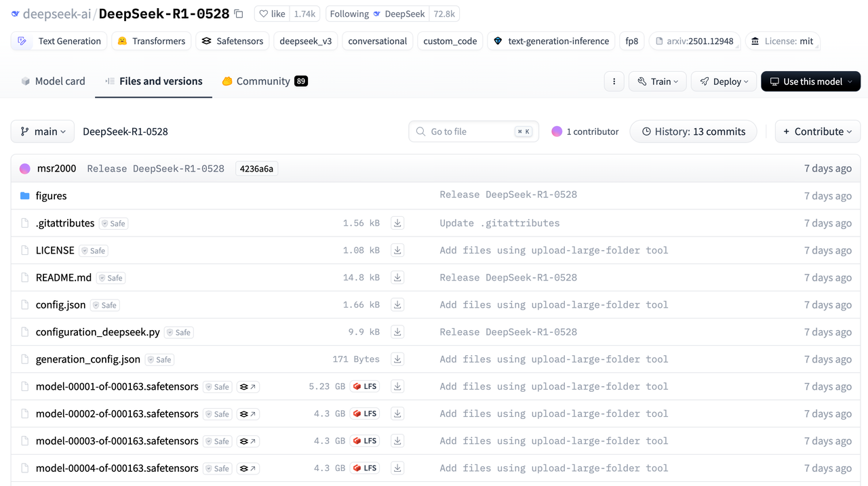Click LFS badge on model-00002 row
Image resolution: width=868 pixels, height=486 pixels.
(365, 413)
